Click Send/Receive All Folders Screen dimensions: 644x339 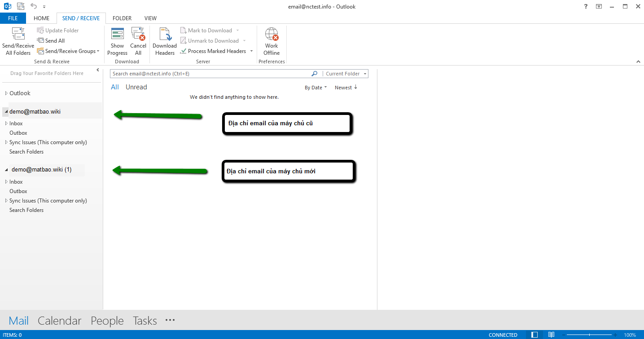pyautogui.click(x=18, y=40)
